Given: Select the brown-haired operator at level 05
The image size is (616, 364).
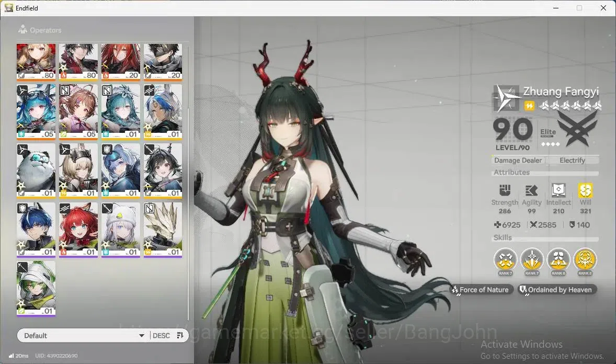Looking at the screenshot, I should coord(78,111).
